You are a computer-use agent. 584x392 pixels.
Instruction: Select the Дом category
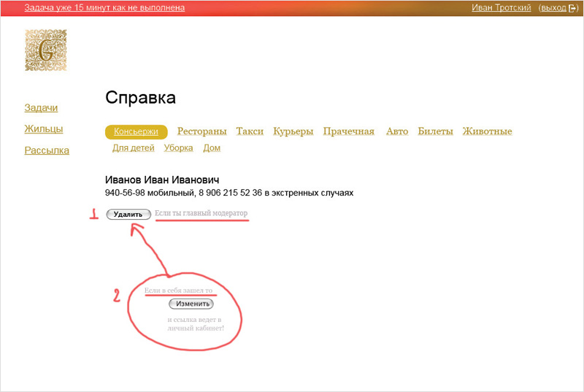coord(212,147)
